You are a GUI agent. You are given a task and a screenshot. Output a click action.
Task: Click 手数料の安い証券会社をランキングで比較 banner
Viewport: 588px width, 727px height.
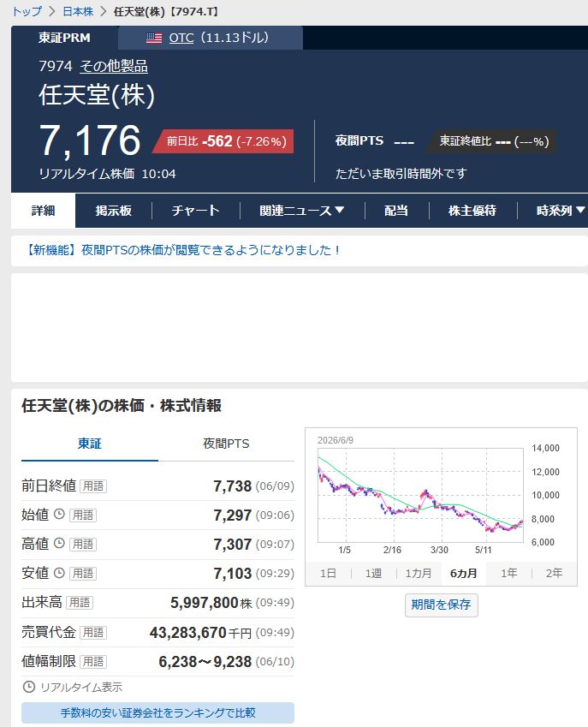tap(157, 712)
